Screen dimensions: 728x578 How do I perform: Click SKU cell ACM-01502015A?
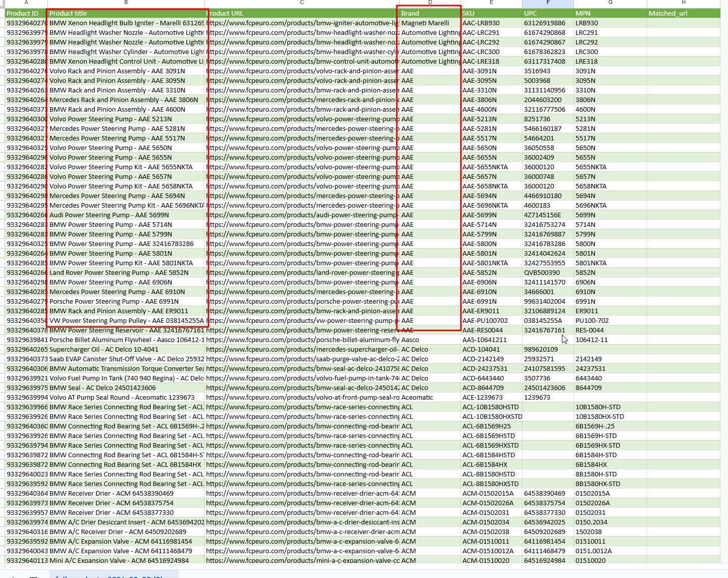[492, 493]
